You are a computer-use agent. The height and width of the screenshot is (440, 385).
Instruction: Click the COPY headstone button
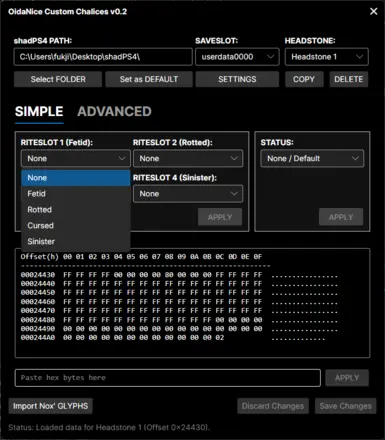[304, 79]
